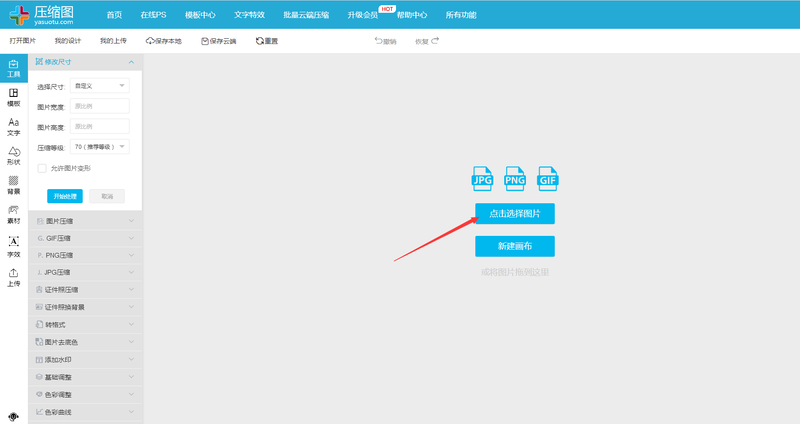Image resolution: width=800 pixels, height=424 pixels.
Task: Open the 背景 sidebar panel
Action: pos(14,186)
